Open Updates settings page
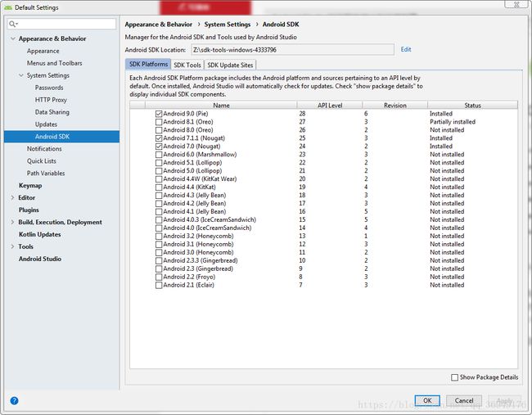This screenshot has height=415, width=532. (46, 124)
